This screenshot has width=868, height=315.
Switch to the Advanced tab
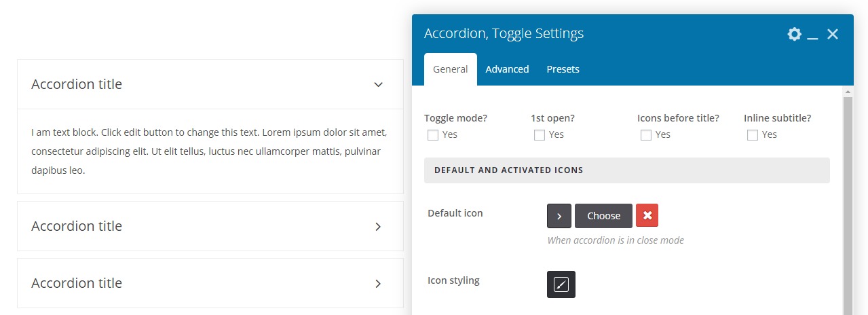(507, 69)
